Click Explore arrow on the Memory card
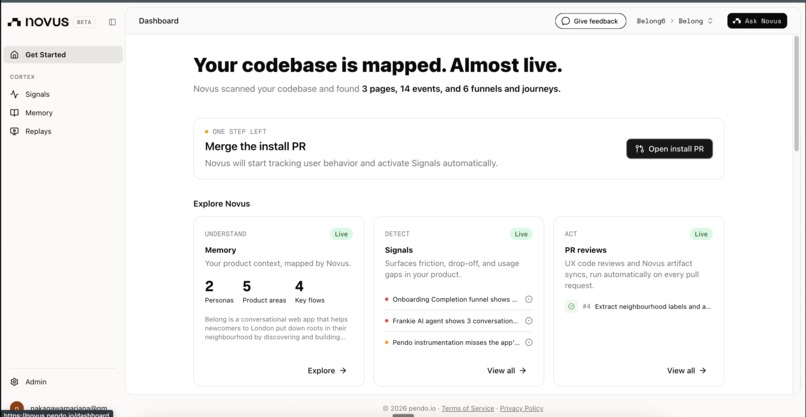 pos(327,371)
